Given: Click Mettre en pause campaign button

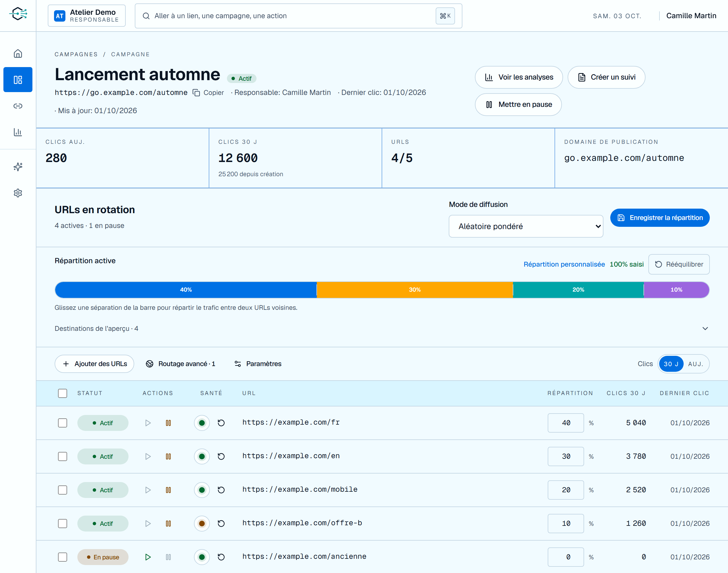Looking at the screenshot, I should [518, 105].
